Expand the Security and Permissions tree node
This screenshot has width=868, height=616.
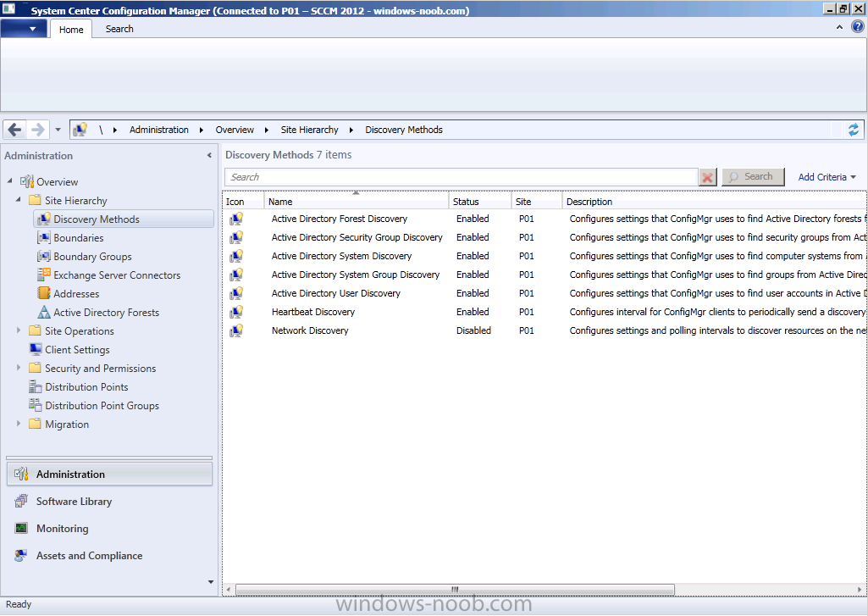19,367
